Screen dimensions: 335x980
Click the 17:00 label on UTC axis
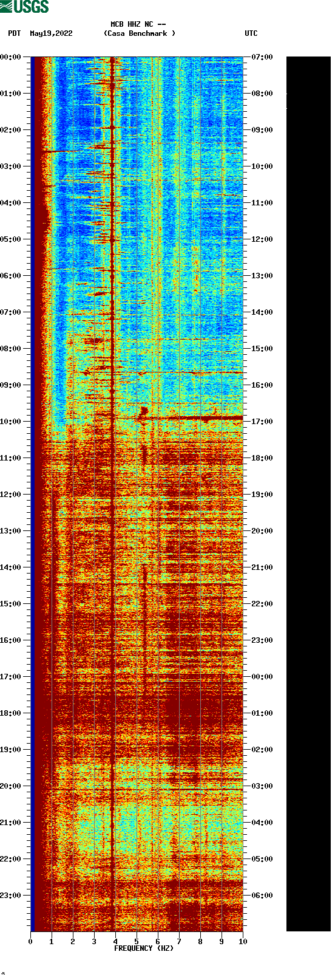point(262,422)
